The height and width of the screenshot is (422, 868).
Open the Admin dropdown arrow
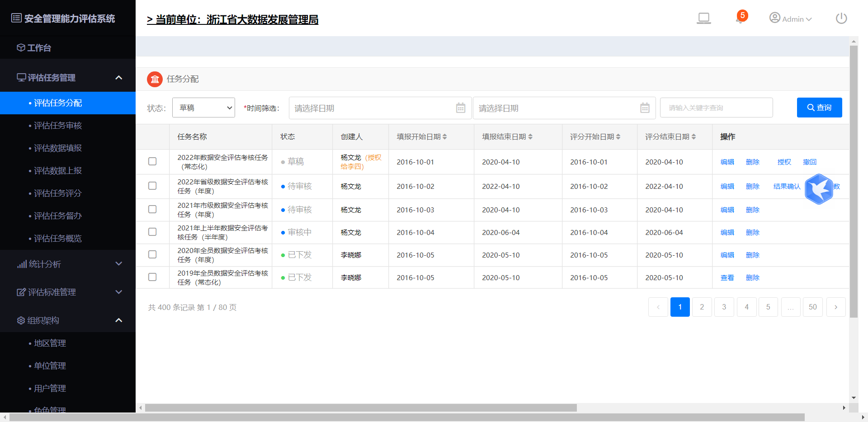tap(809, 19)
